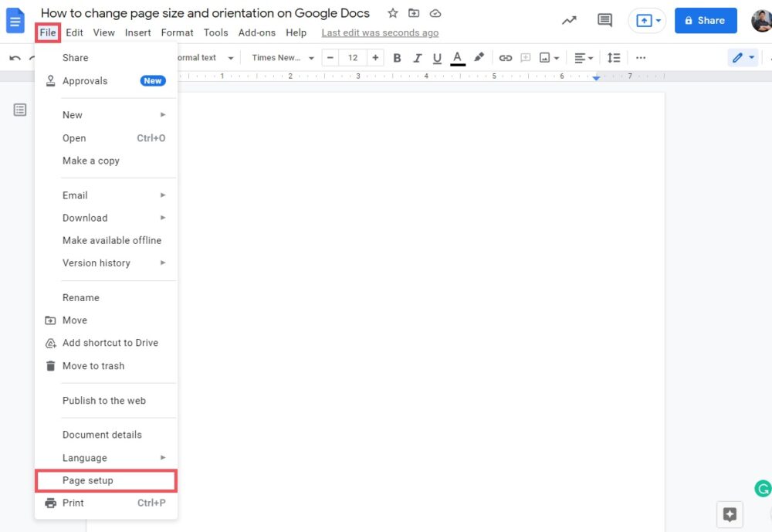Click the font size field showing 12

[x=353, y=58]
